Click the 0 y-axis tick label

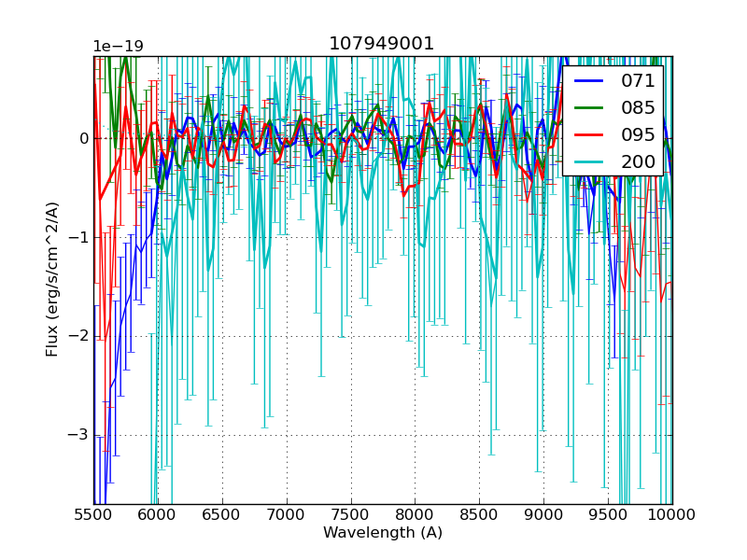click(83, 139)
